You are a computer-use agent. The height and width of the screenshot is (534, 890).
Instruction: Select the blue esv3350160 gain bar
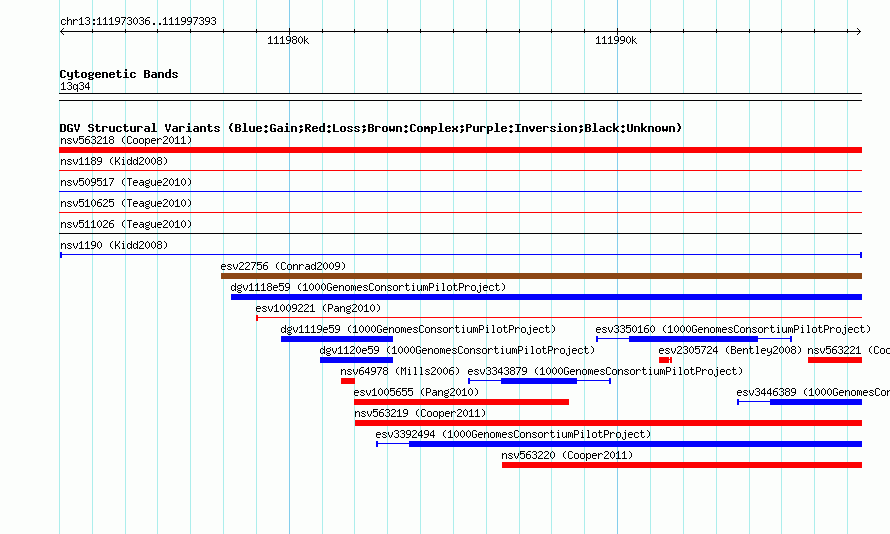[x=694, y=339]
